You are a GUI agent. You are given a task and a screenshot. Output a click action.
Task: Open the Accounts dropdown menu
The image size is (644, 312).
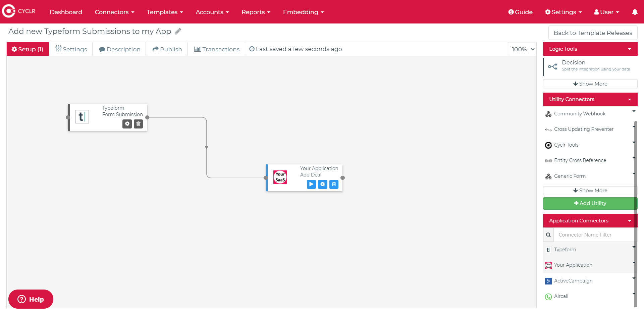[212, 12]
